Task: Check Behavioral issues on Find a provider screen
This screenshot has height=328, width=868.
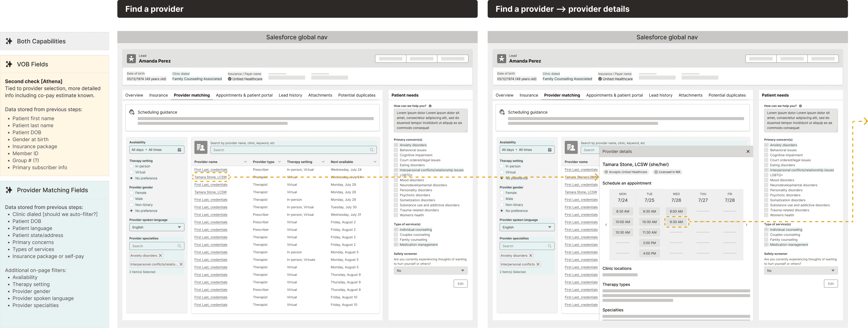Action: pos(396,150)
